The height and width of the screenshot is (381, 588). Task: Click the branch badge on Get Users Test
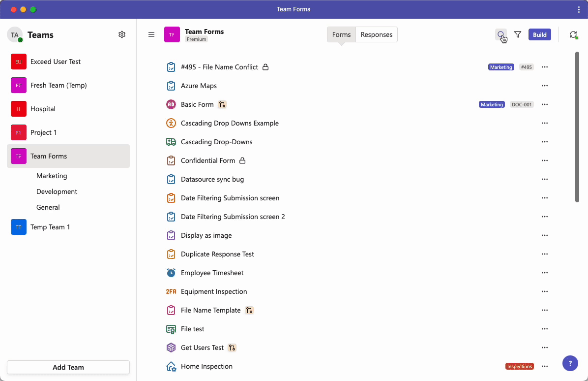tap(232, 348)
